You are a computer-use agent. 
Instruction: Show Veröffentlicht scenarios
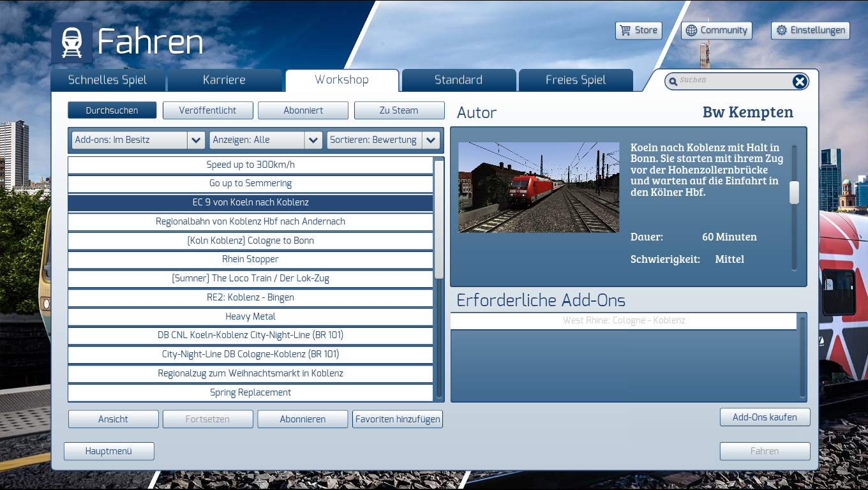pyautogui.click(x=208, y=110)
